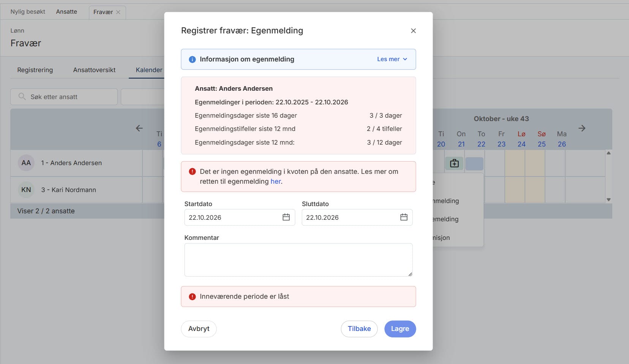Select date Sø 25 in calendar header
Screen dimensions: 629x364
point(542,139)
